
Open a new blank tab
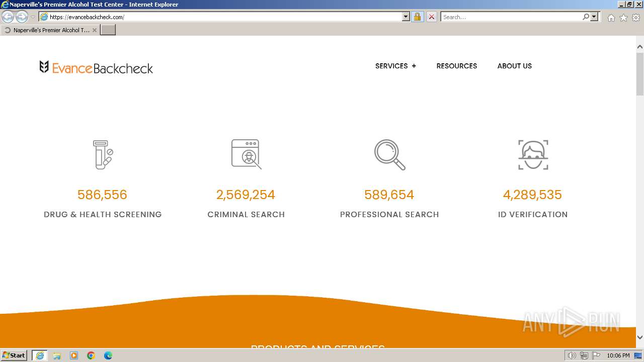point(108,30)
